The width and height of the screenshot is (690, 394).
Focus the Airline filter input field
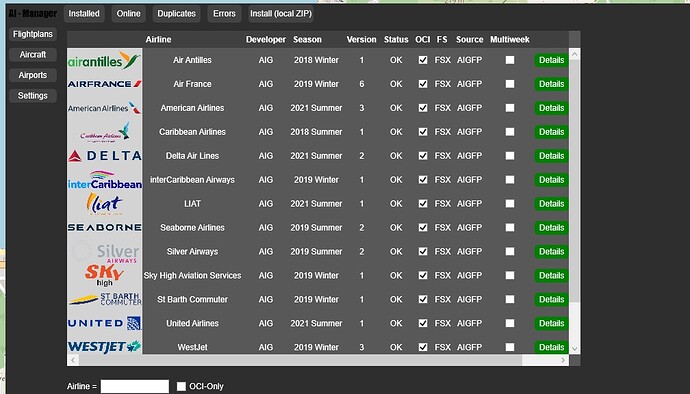tap(135, 387)
